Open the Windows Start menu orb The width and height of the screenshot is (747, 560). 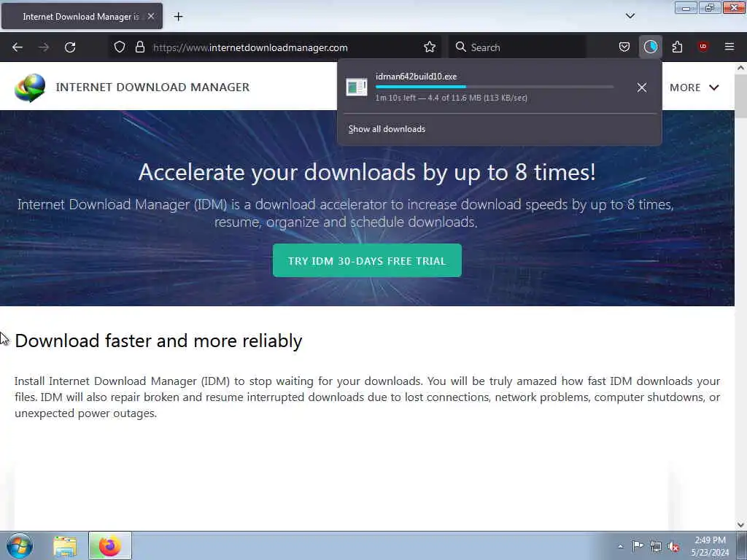20,545
